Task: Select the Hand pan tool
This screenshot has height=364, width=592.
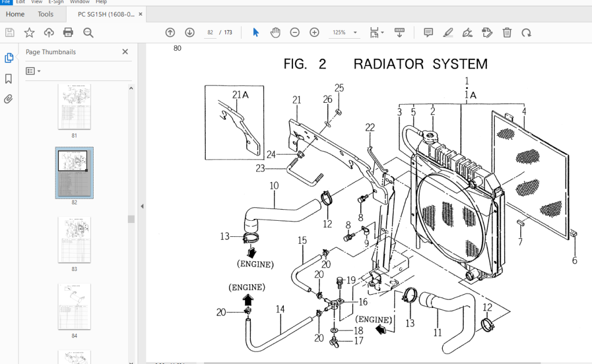Action: [275, 32]
